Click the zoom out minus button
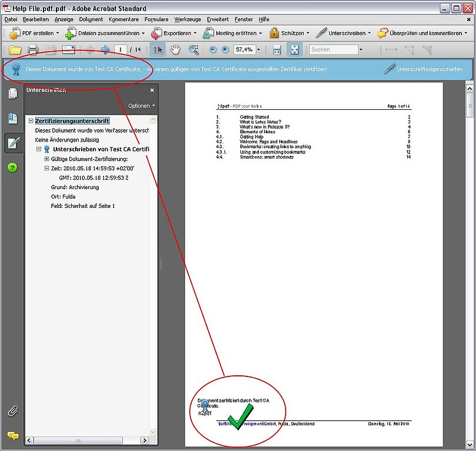Screen dimensions: 476x451 [213, 49]
